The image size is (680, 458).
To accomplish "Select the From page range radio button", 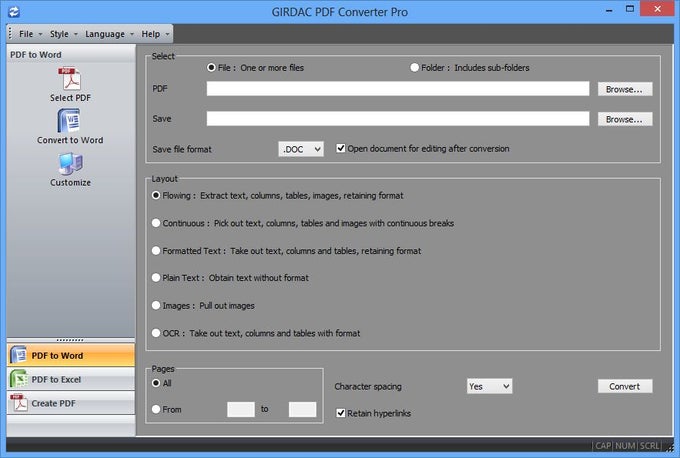I will [x=156, y=409].
